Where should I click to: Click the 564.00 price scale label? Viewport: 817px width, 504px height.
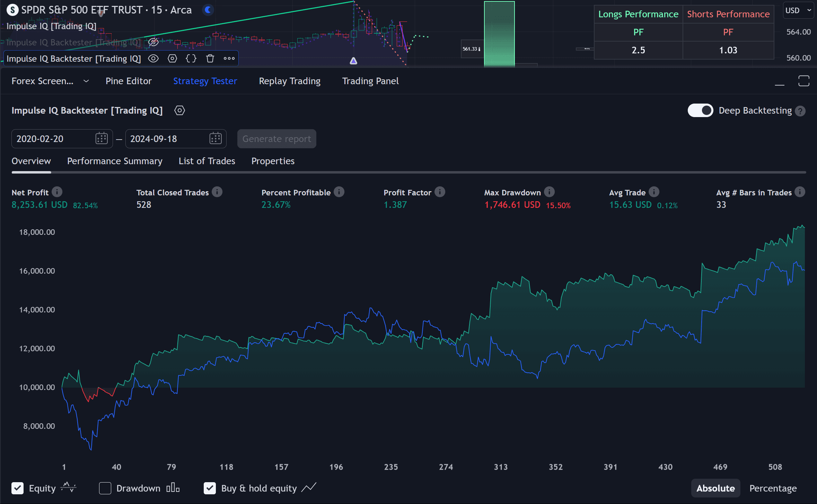(x=798, y=32)
